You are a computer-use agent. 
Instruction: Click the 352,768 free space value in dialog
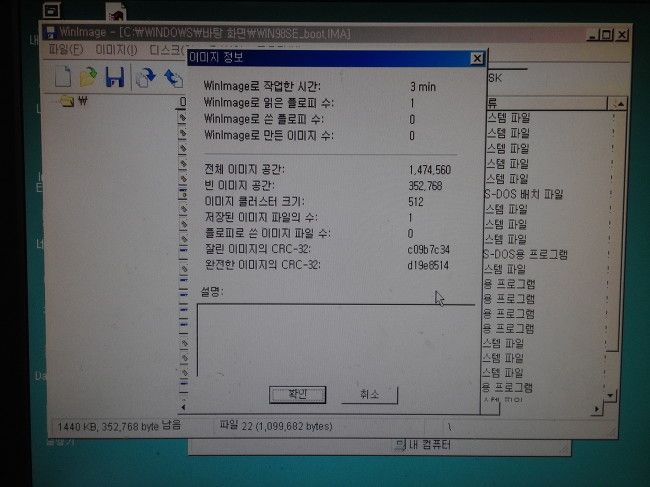point(425,186)
